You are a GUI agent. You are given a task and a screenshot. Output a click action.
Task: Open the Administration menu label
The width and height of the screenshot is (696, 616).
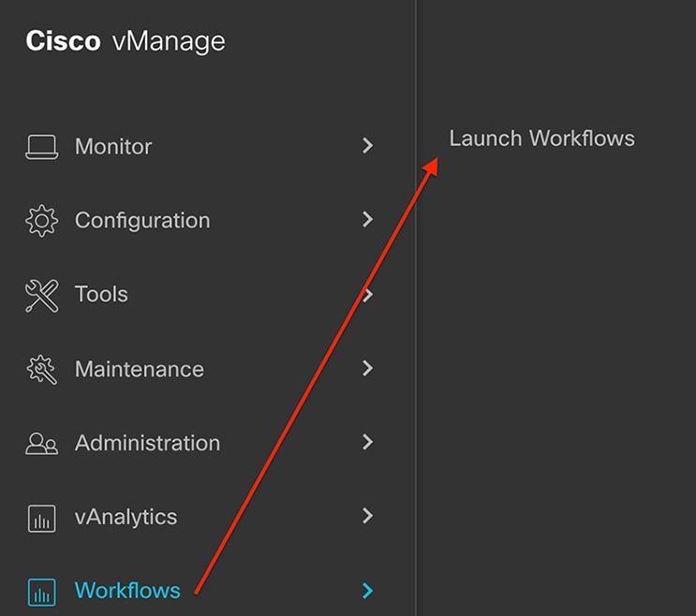pos(147,443)
